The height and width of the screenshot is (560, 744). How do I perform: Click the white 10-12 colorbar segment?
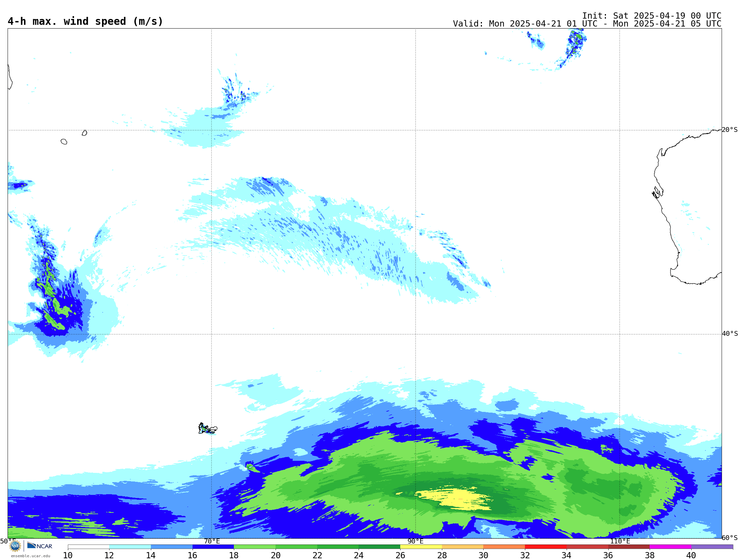point(89,547)
